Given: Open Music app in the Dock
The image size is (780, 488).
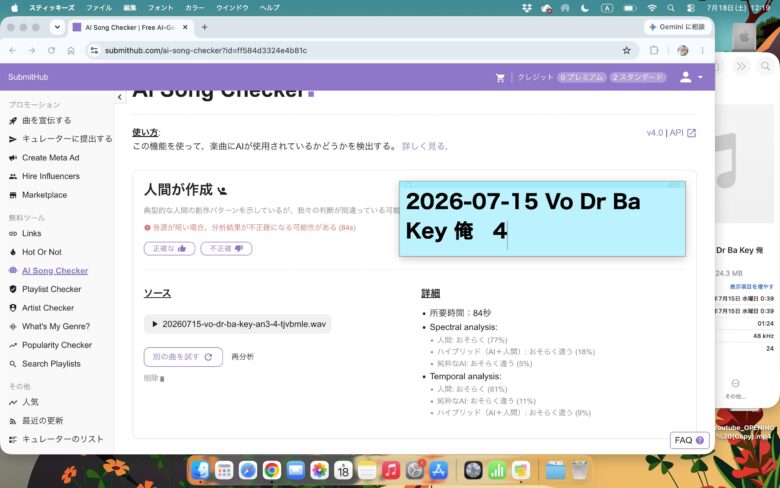Looking at the screenshot, I should [391, 470].
